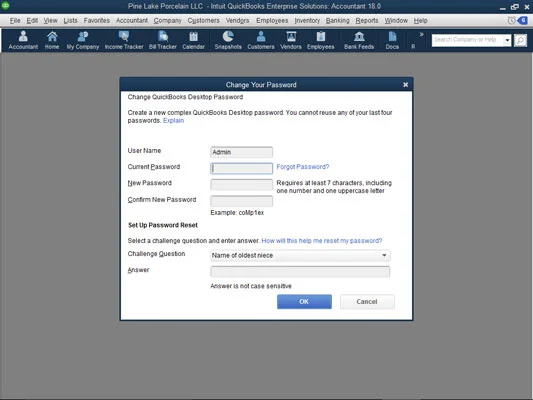This screenshot has width=533, height=400.
Task: Open Bank Feeds toolbar icon
Action: 359,40
